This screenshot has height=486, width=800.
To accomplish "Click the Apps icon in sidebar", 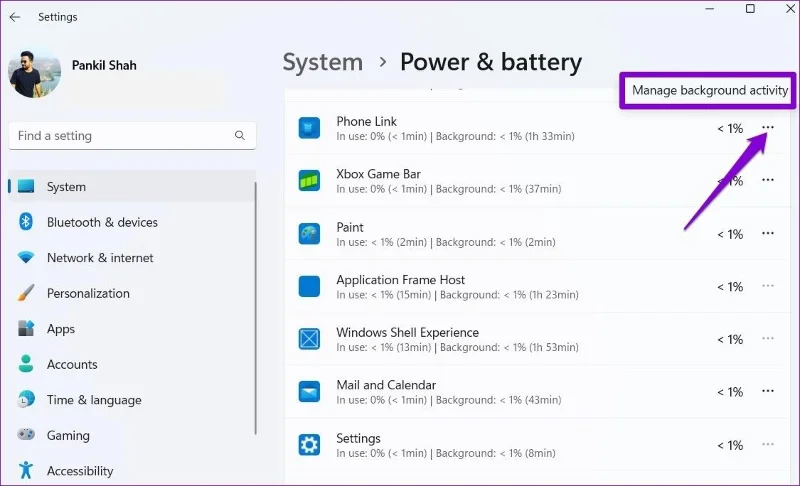I will click(x=26, y=328).
